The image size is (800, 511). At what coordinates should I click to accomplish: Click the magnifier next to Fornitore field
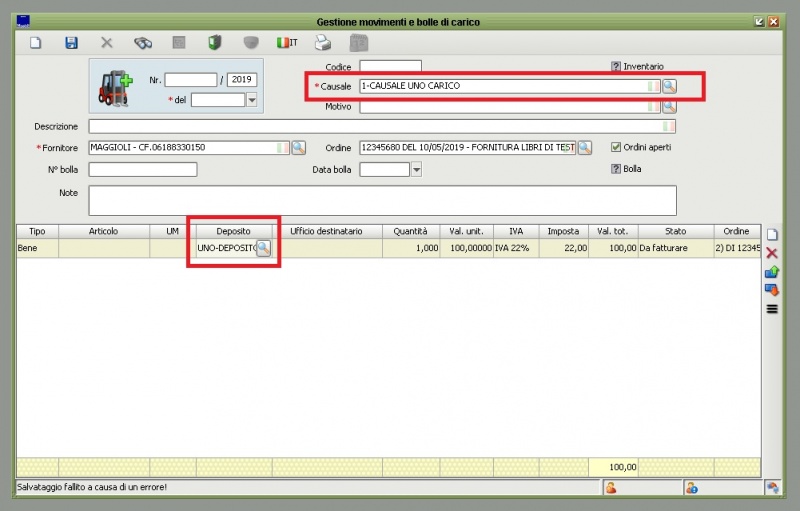pyautogui.click(x=298, y=148)
